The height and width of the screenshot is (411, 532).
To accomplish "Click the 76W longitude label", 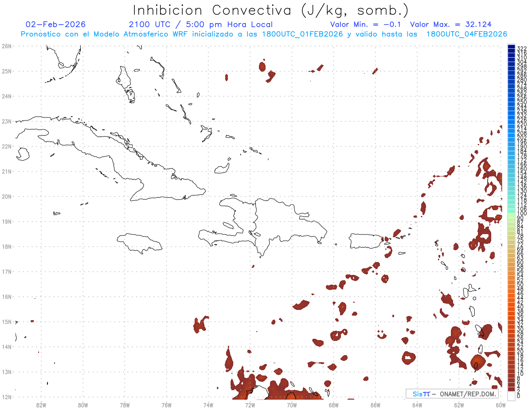I will (x=167, y=404).
